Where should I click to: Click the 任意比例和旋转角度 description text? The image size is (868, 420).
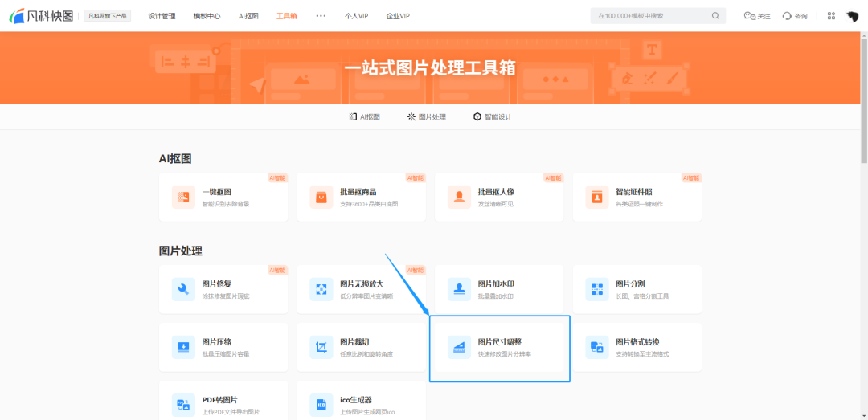pos(366,353)
